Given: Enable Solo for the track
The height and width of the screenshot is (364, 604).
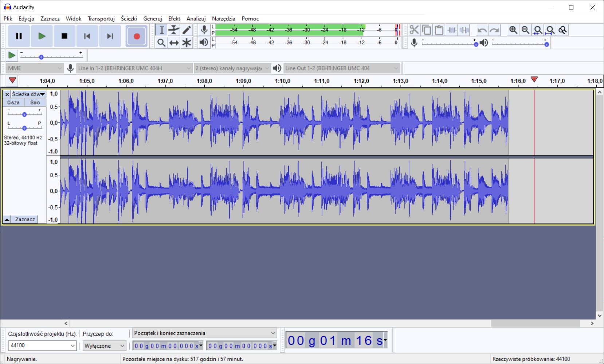Looking at the screenshot, I should point(35,102).
